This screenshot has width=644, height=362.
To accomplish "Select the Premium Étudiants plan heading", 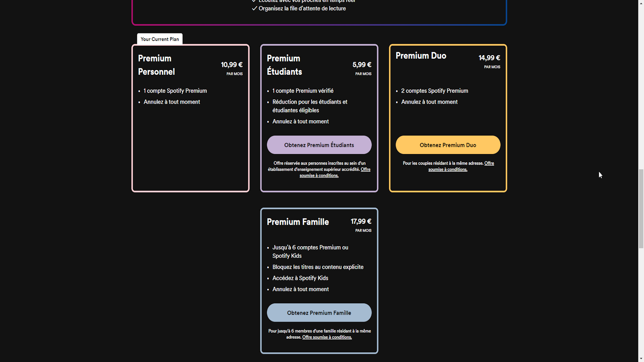I will pyautogui.click(x=284, y=65).
